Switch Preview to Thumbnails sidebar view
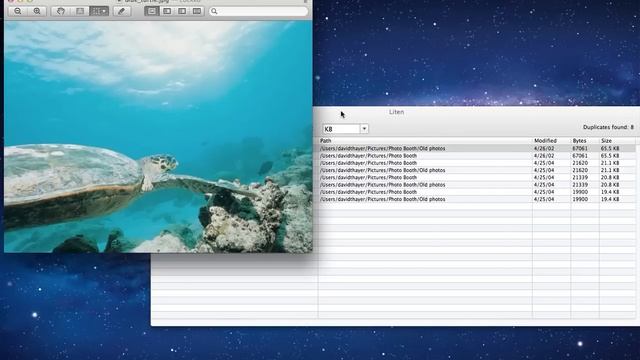640x360 pixels. (167, 11)
